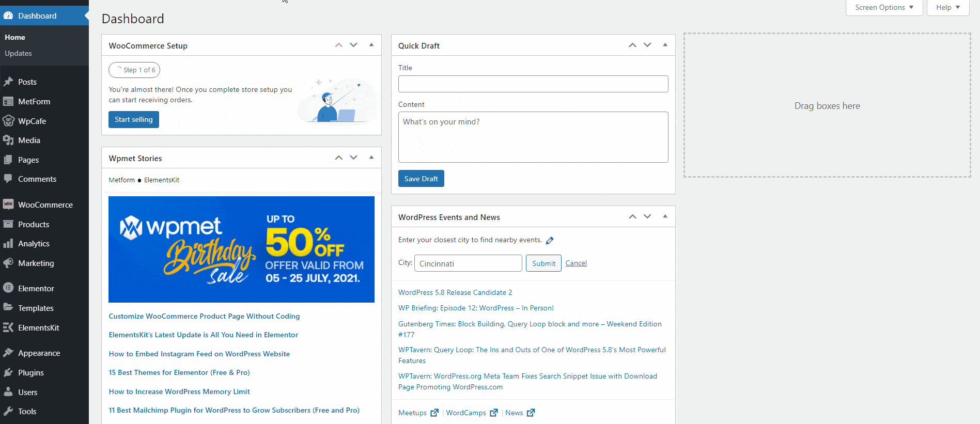Image resolution: width=980 pixels, height=424 pixels.
Task: Click the Plugins plug icon
Action: (8, 372)
